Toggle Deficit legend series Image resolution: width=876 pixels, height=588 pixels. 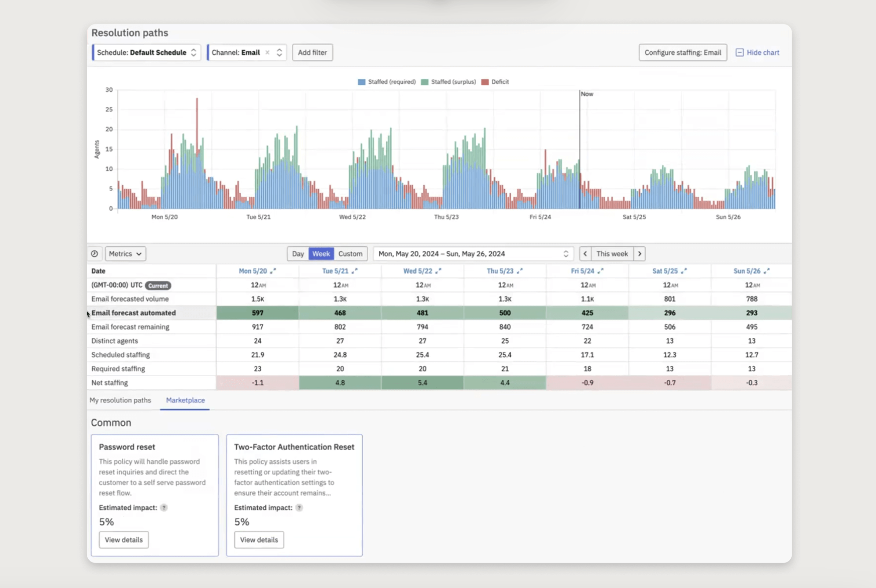click(x=495, y=82)
